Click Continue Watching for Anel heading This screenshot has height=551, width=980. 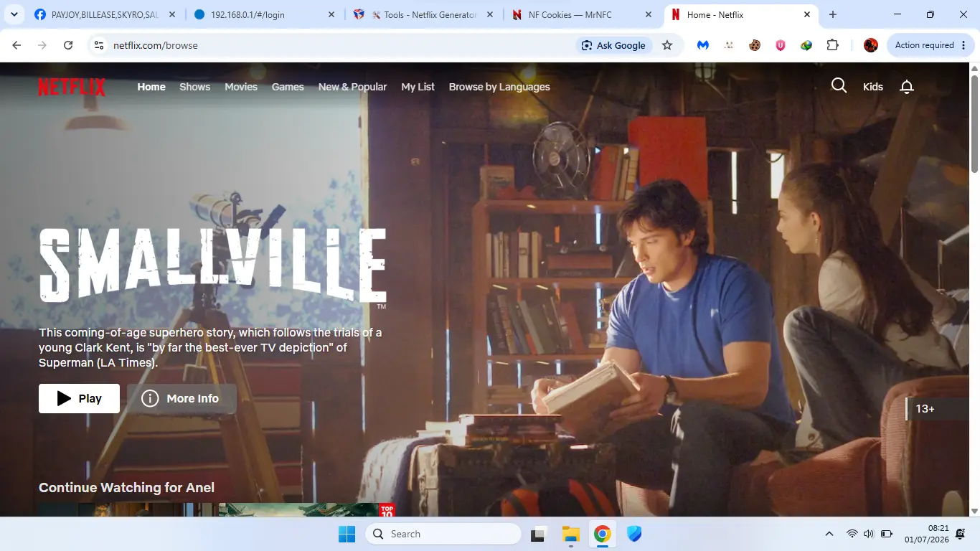tap(126, 488)
